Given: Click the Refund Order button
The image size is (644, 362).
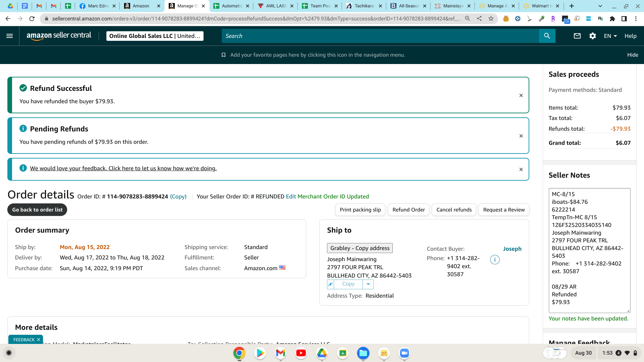Looking at the screenshot, I should (409, 210).
